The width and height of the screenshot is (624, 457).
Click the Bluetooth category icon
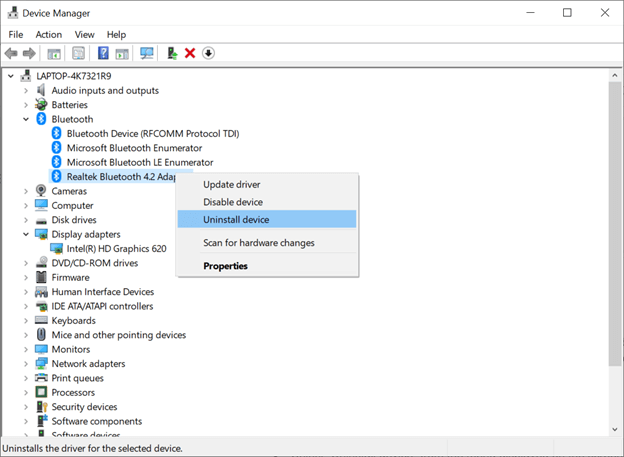[41, 119]
